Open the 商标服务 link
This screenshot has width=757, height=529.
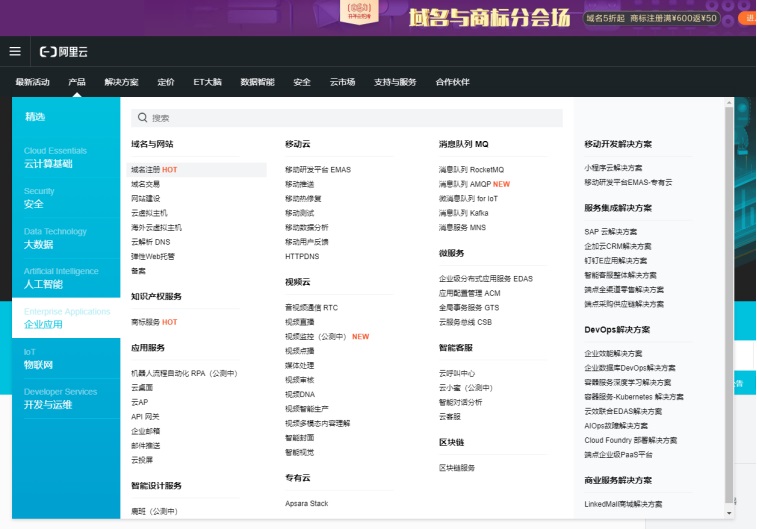tap(154, 322)
